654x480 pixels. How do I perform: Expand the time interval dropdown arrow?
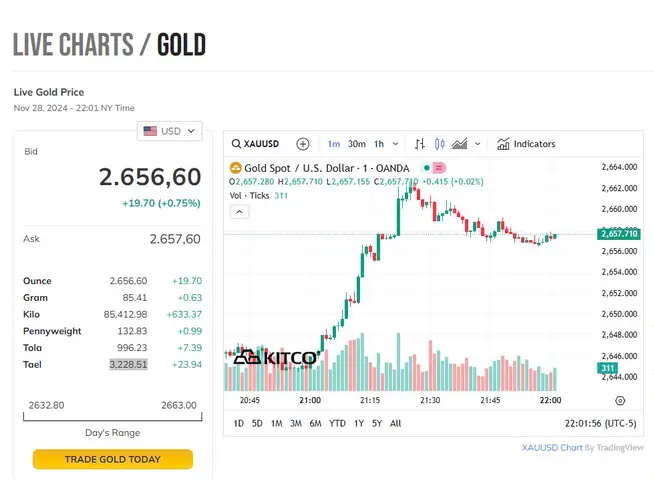[395, 144]
